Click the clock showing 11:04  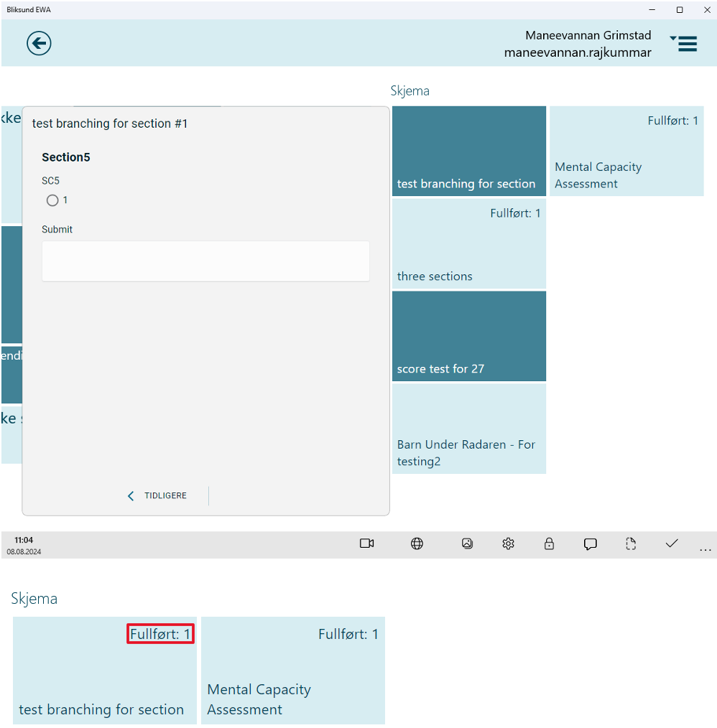click(x=24, y=540)
